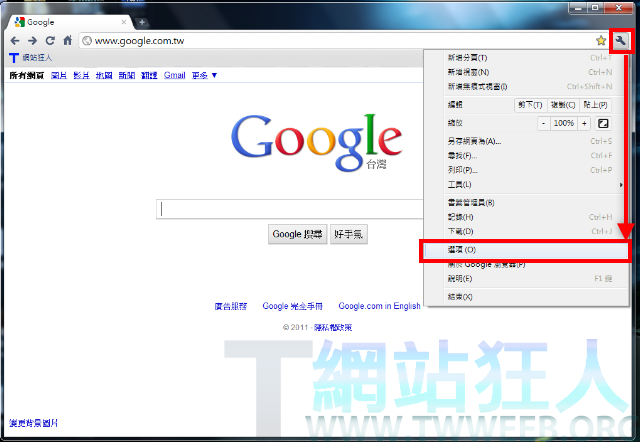Increase zoom with the plus button

click(584, 123)
